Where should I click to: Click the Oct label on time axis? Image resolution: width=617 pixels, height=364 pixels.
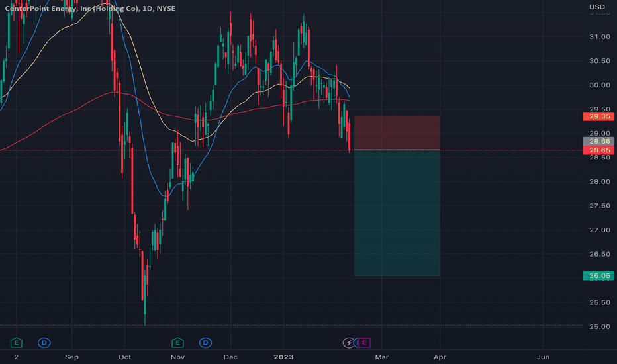124,357
